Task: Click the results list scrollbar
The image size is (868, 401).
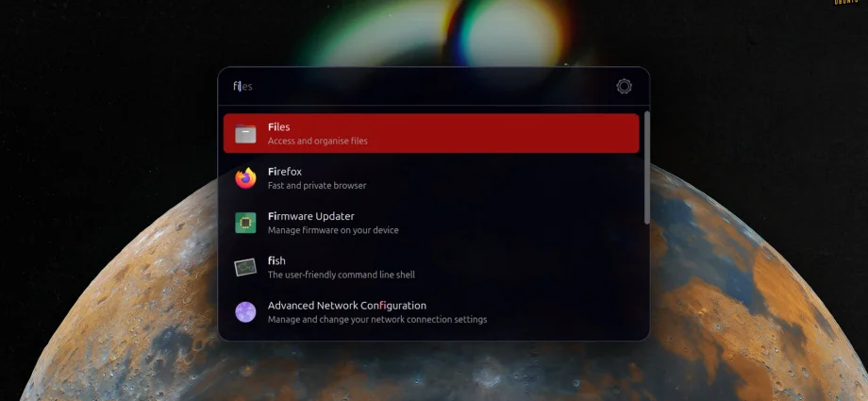Action: [646, 168]
